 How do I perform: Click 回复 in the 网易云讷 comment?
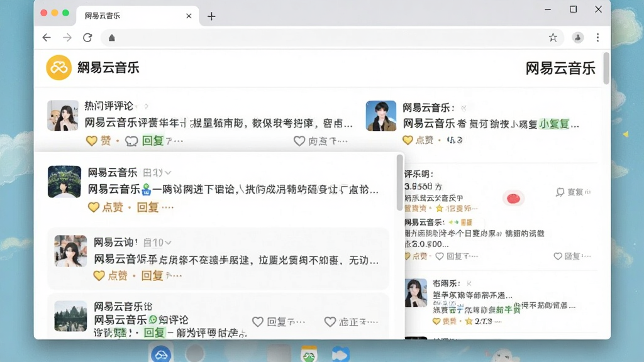click(x=152, y=275)
